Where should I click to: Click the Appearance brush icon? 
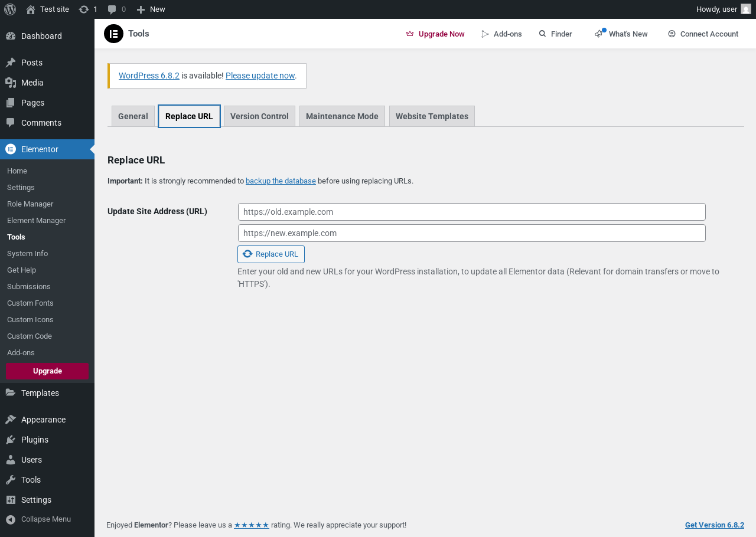(x=11, y=420)
